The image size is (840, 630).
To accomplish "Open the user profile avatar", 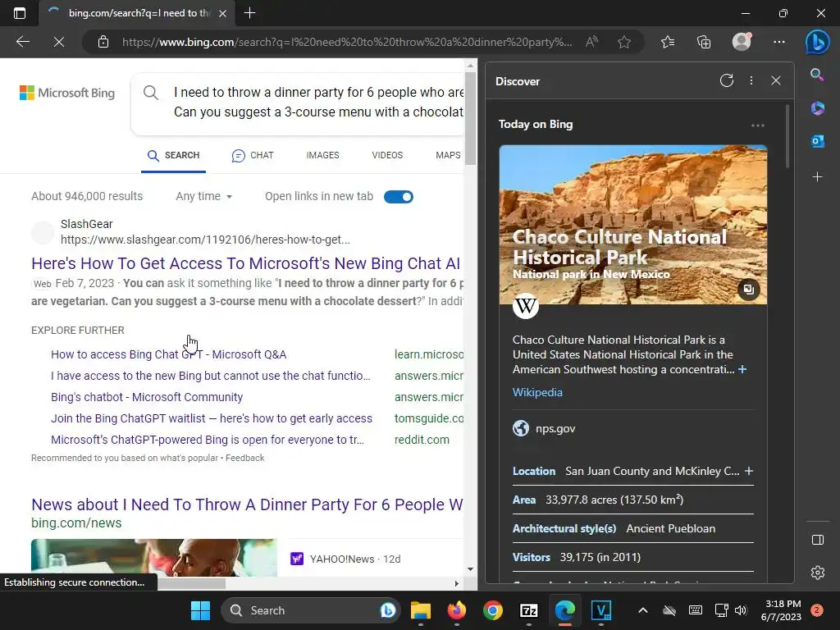I will [x=742, y=42].
